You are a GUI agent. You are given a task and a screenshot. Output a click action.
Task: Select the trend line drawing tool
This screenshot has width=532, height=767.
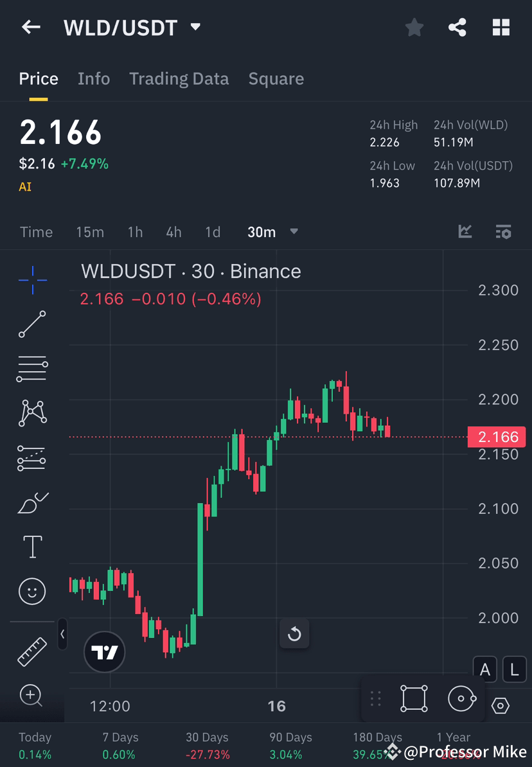(32, 324)
